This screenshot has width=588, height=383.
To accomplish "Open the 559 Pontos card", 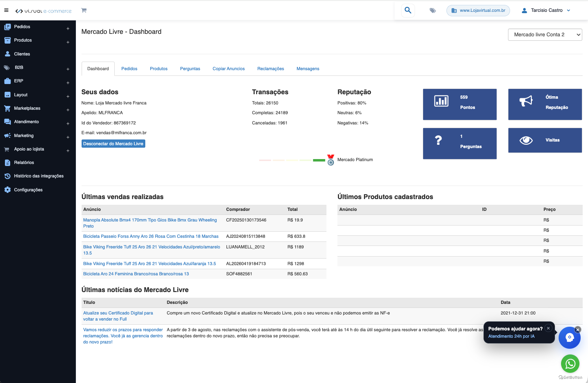I will pos(460,104).
